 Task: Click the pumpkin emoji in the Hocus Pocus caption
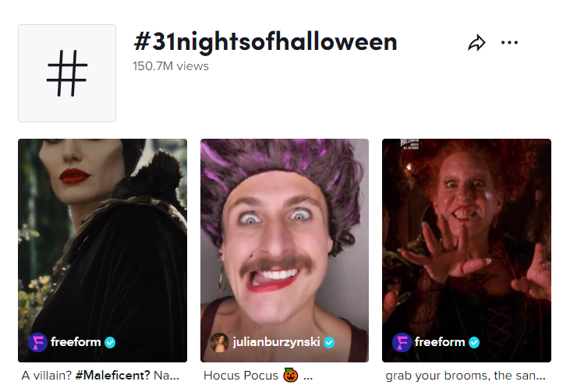[x=291, y=376]
